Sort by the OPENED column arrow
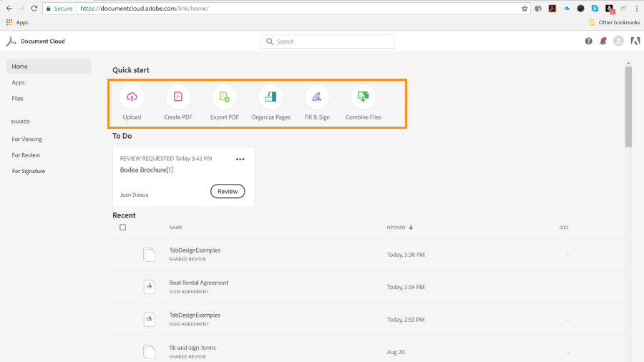644x362 pixels. [x=411, y=228]
